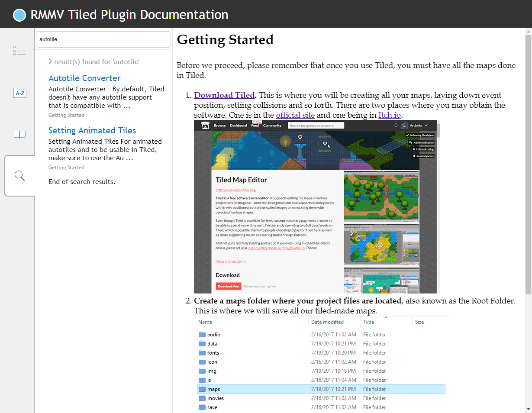Click the Browse item in itch.io screenshot
532x413 pixels.
pos(219,126)
